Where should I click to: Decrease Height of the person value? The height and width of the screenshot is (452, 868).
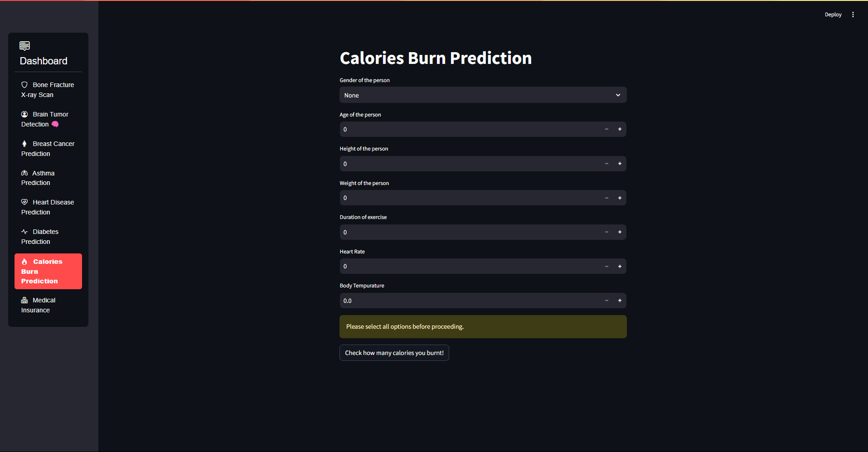coord(606,164)
